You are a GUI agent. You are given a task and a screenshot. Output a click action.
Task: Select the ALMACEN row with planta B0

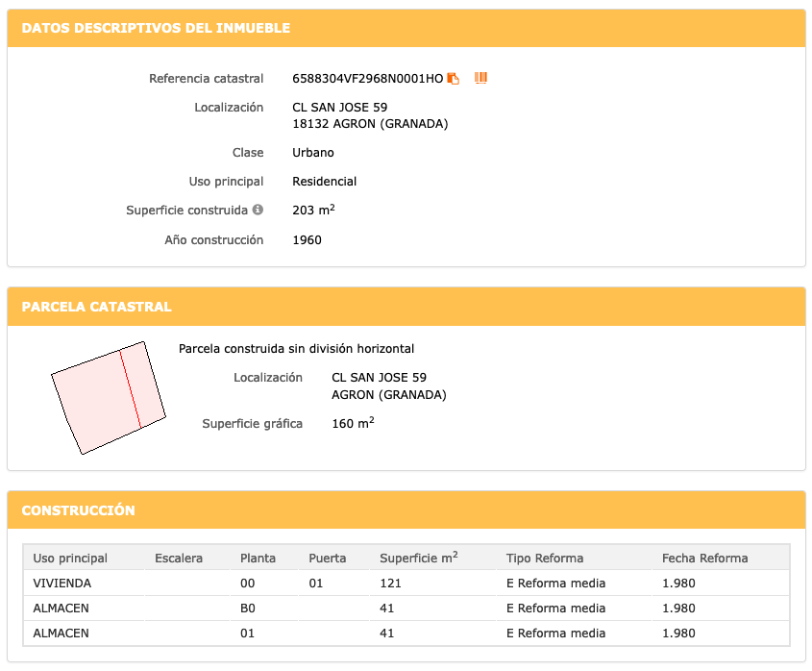click(61, 609)
